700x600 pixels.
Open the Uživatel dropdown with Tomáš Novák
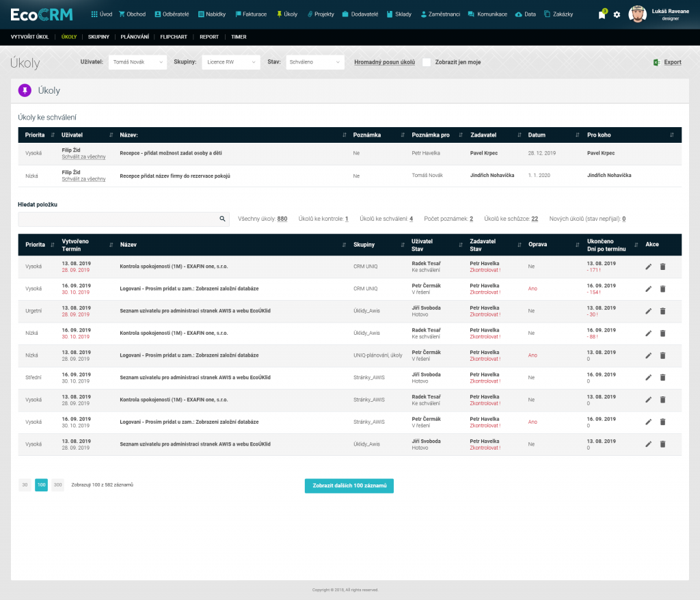(137, 62)
